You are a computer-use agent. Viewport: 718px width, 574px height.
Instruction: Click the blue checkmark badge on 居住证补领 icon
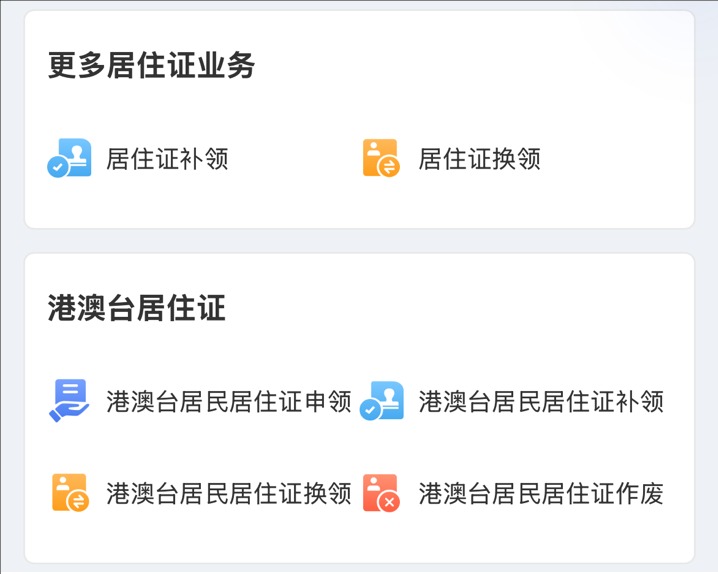[58, 167]
